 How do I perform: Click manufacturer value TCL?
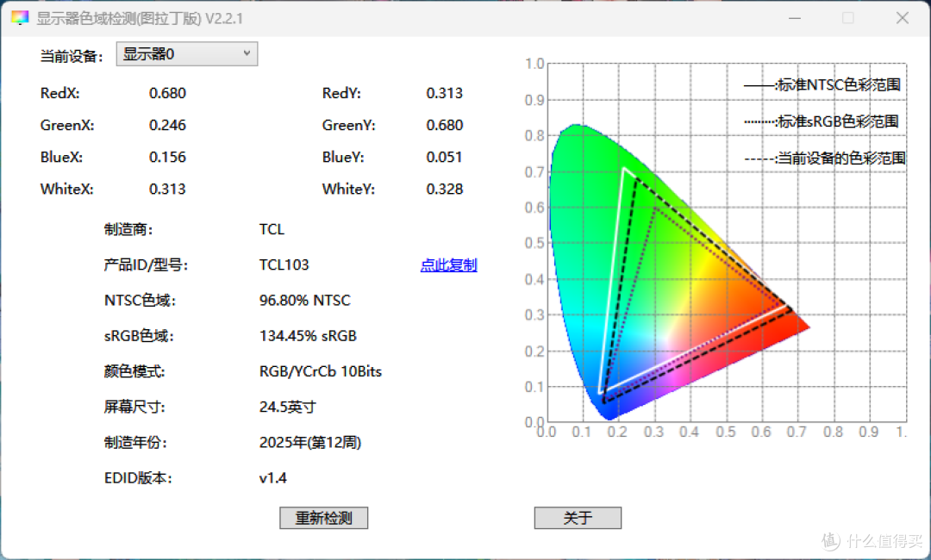tap(272, 229)
